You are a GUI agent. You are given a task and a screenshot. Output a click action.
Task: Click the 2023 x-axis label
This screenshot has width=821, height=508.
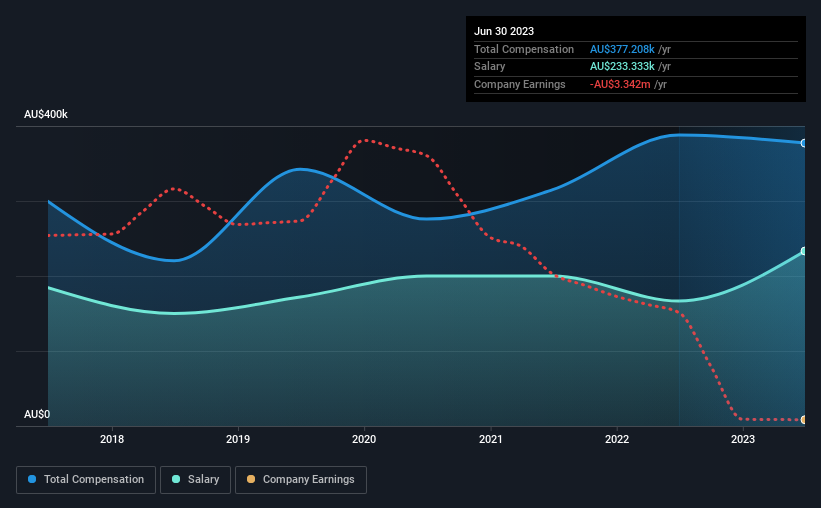coord(743,439)
